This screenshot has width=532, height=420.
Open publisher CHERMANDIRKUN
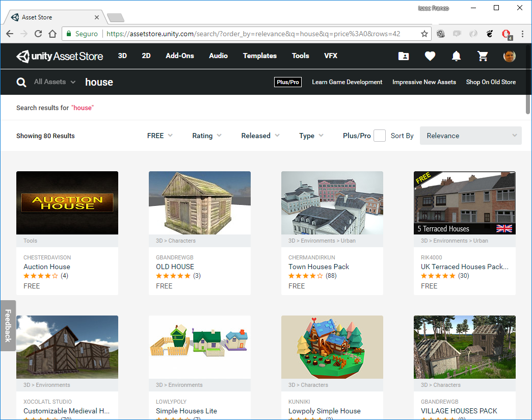(312, 257)
